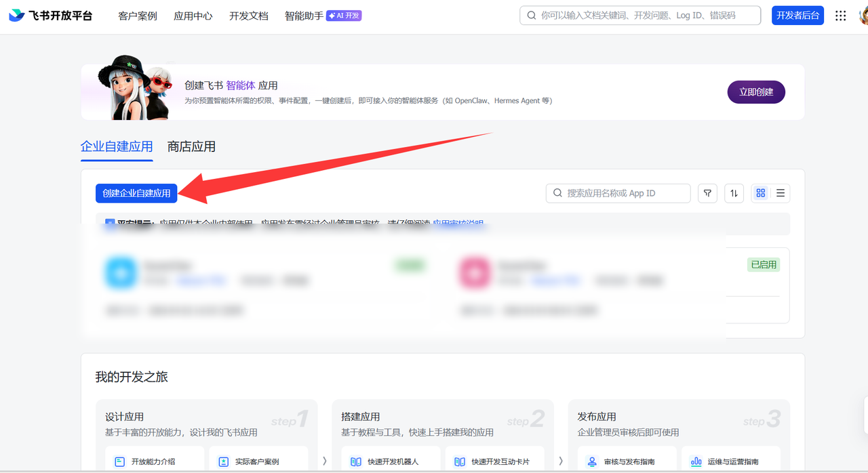Click the 快速开发机器人 book icon

tap(356, 461)
